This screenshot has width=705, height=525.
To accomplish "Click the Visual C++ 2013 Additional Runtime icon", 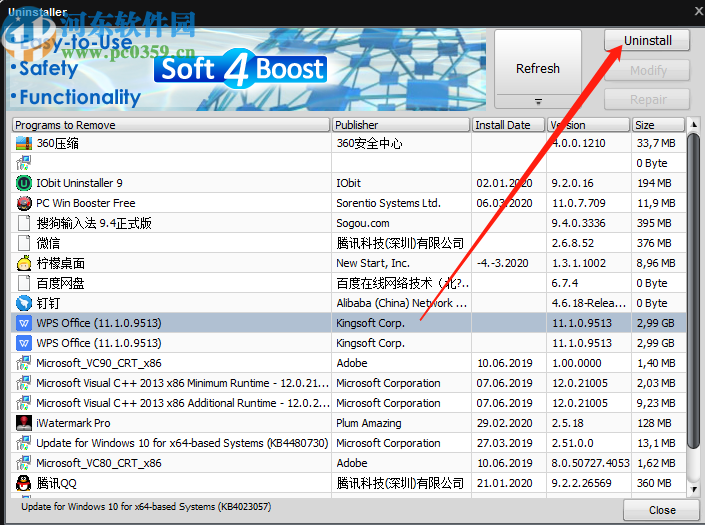I will coord(24,403).
